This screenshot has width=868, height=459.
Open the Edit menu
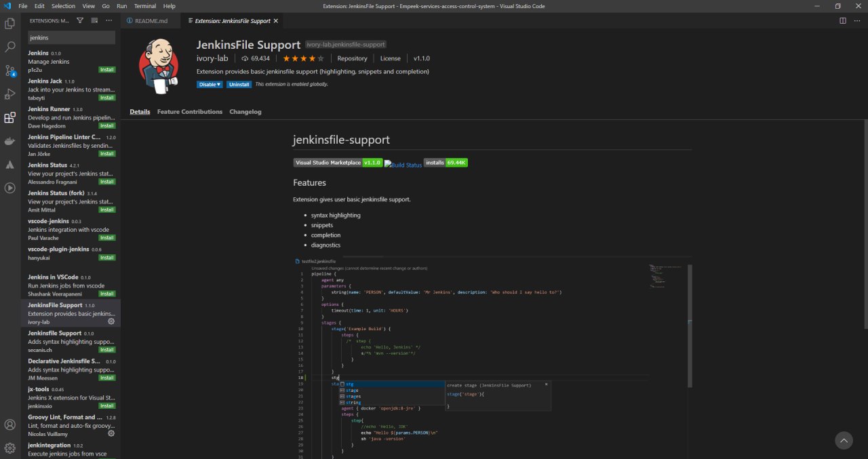(39, 6)
